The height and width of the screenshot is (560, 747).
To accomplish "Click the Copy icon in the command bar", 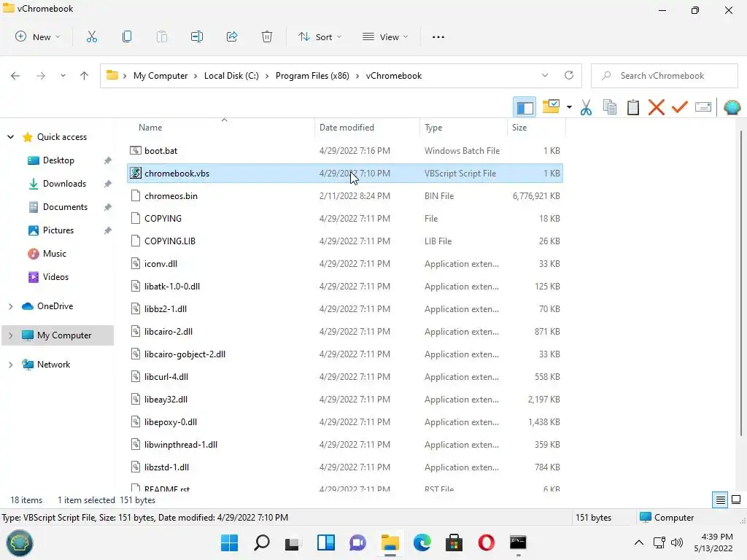I will [x=127, y=36].
